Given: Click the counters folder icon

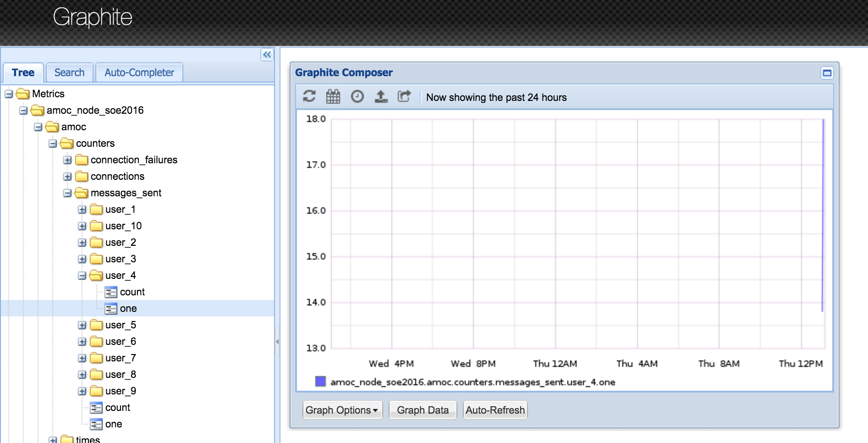Looking at the screenshot, I should coord(67,144).
